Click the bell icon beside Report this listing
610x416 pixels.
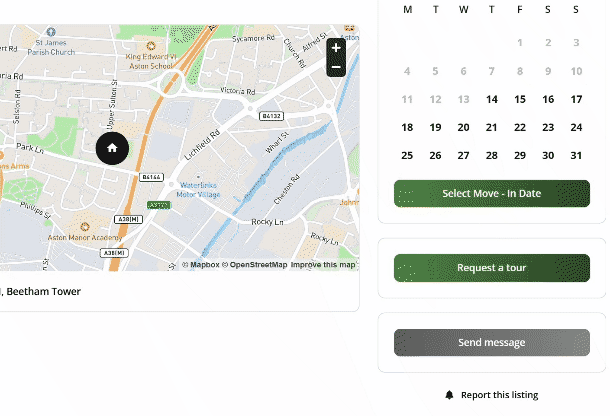[x=450, y=395]
